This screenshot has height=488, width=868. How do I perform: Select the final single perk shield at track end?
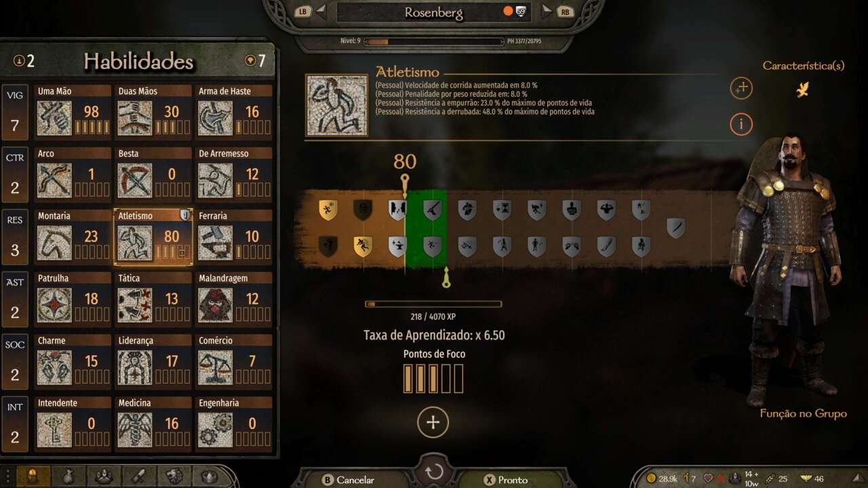pos(675,228)
